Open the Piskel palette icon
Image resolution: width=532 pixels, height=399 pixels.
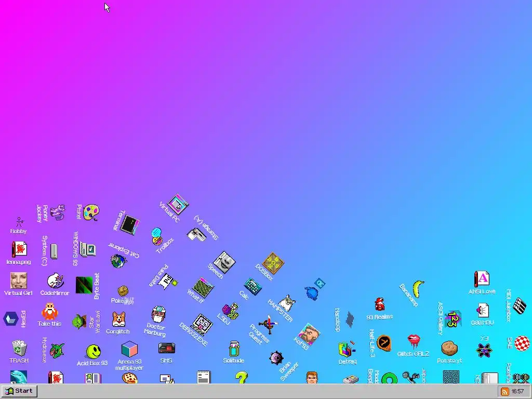pos(91,212)
